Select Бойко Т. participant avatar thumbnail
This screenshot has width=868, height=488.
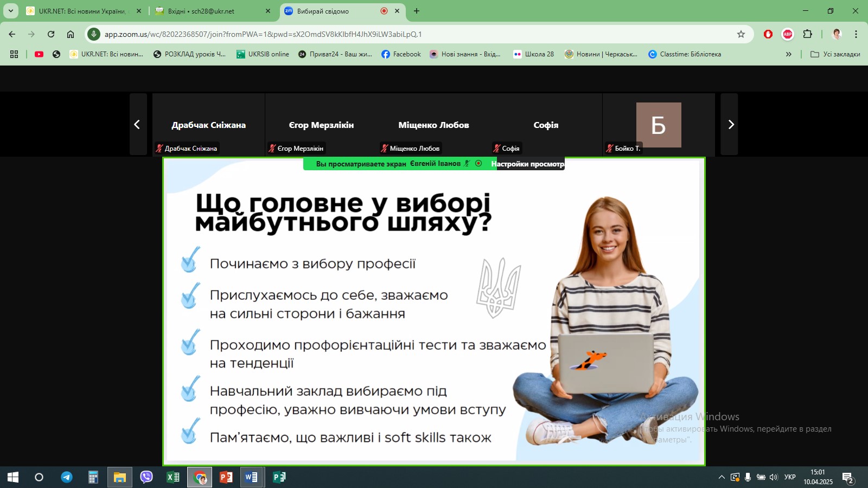pos(658,125)
